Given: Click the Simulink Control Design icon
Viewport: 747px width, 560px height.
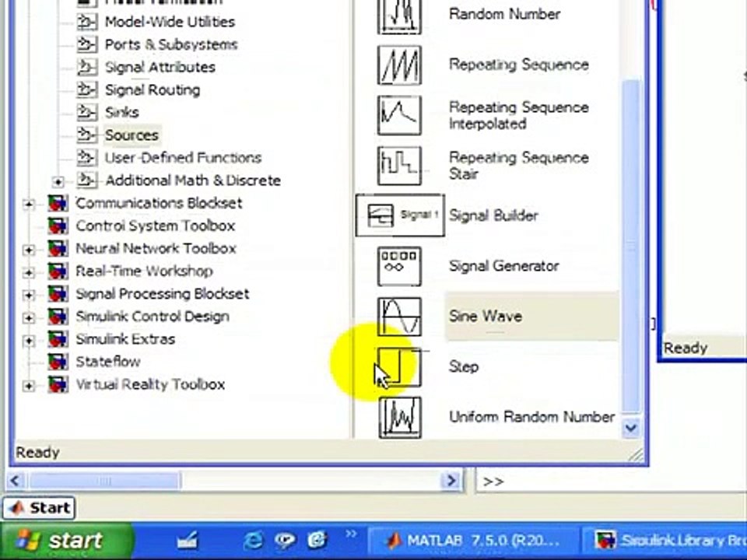Looking at the screenshot, I should pos(58,317).
